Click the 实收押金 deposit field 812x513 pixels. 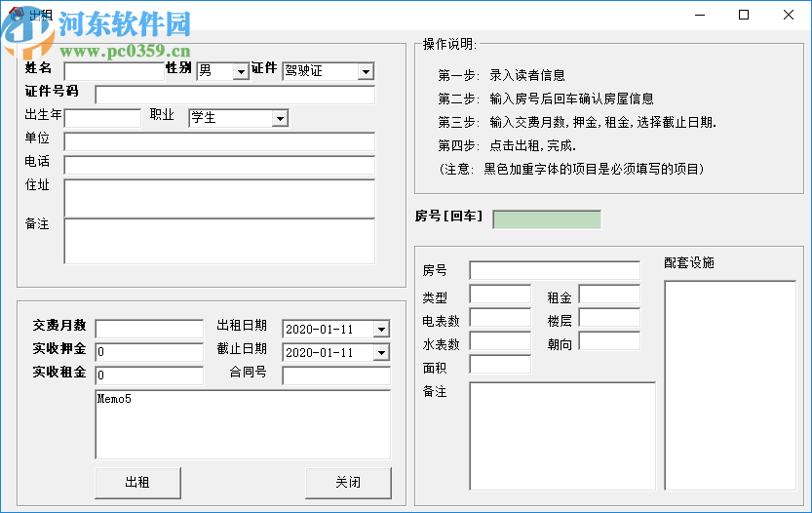(149, 352)
